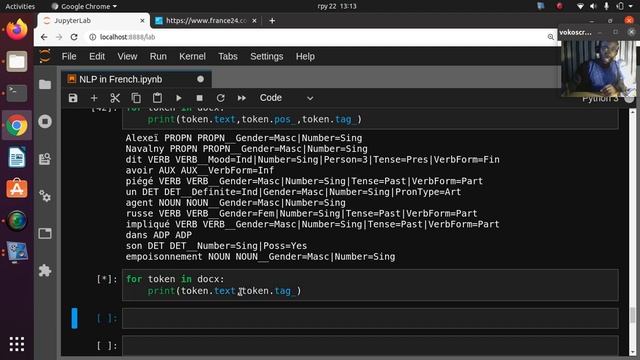Restart the kernel and run all cells
640x360 pixels.
click(x=242, y=98)
